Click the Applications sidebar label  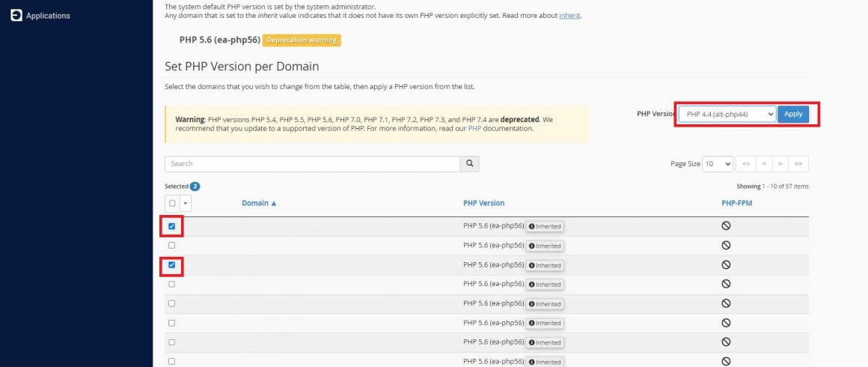pos(48,16)
